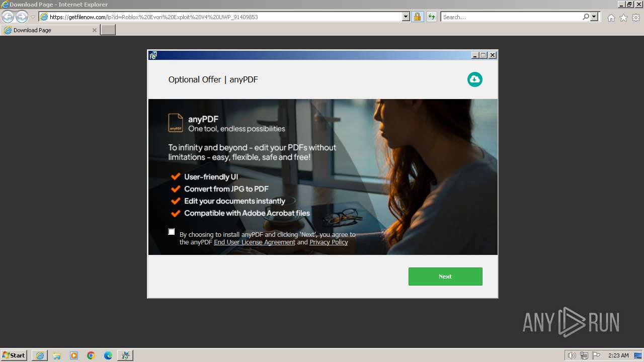Screen dimensions: 644x362
Task: Click 'One tool, endless possibilities' tagline
Action: point(236,129)
